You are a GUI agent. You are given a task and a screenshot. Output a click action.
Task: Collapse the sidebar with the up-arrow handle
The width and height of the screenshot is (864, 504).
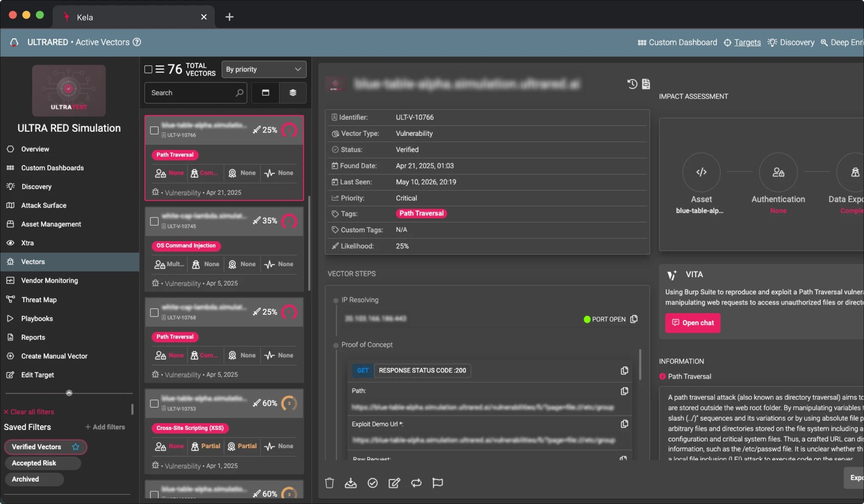pyautogui.click(x=69, y=393)
